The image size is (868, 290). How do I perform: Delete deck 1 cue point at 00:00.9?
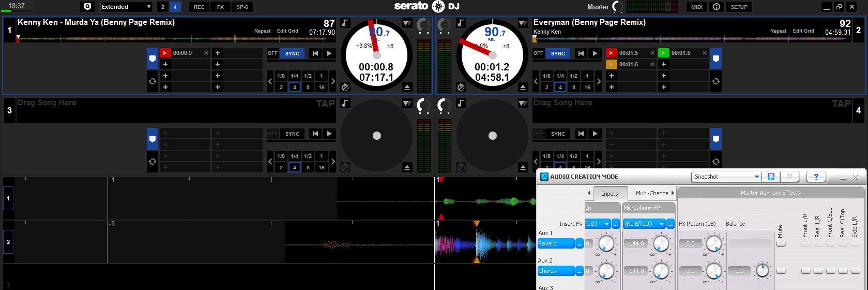(x=206, y=53)
